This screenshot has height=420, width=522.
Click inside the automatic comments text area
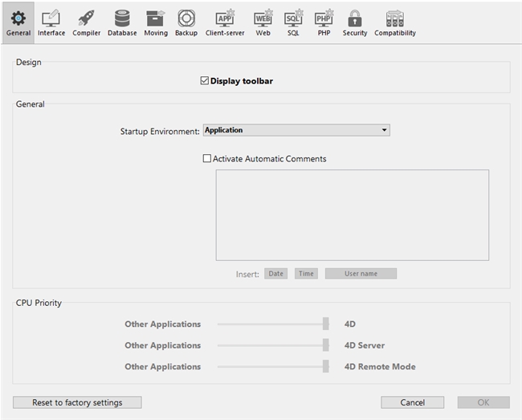[x=352, y=214]
